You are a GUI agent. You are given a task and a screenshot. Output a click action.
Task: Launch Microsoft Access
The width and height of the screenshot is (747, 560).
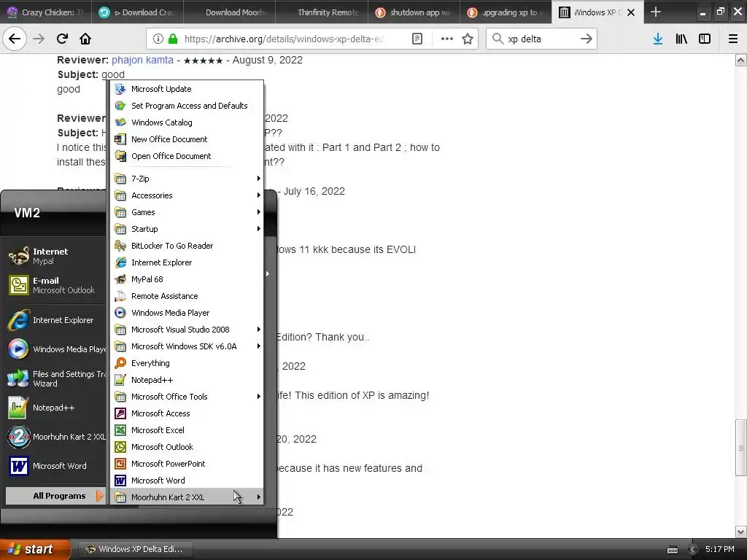coord(187,413)
